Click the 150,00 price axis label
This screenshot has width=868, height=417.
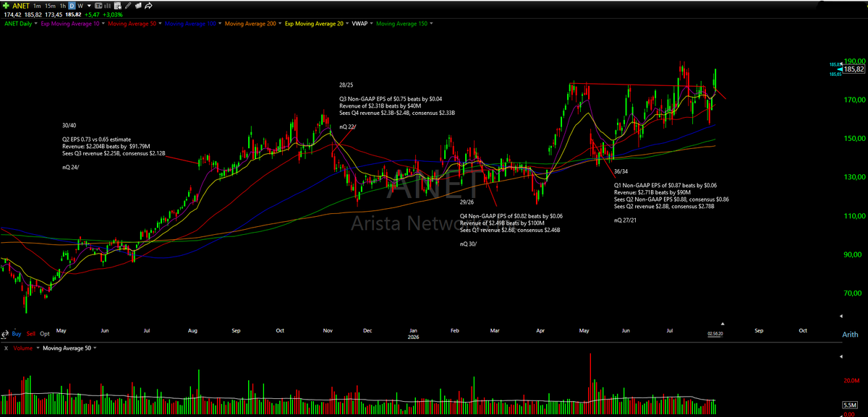tap(854, 139)
